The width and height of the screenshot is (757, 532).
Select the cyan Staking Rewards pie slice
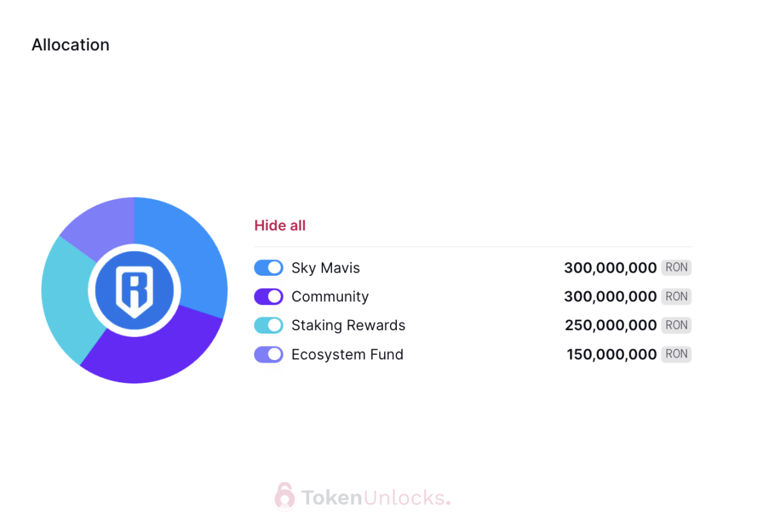pos(68,299)
